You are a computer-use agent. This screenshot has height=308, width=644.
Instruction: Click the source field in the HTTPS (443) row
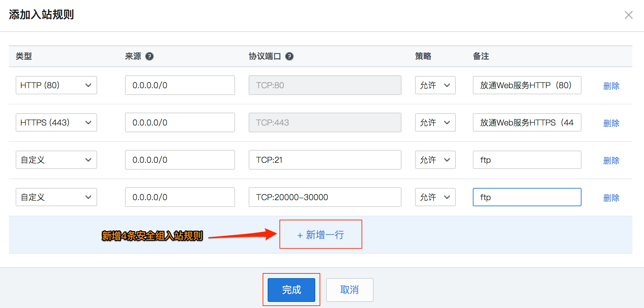[180, 122]
